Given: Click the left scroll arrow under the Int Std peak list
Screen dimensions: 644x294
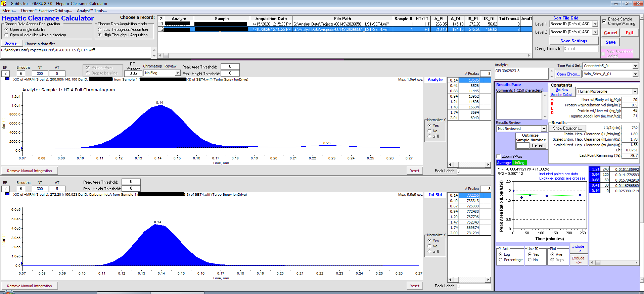Looking at the screenshot, I should pos(451,280).
